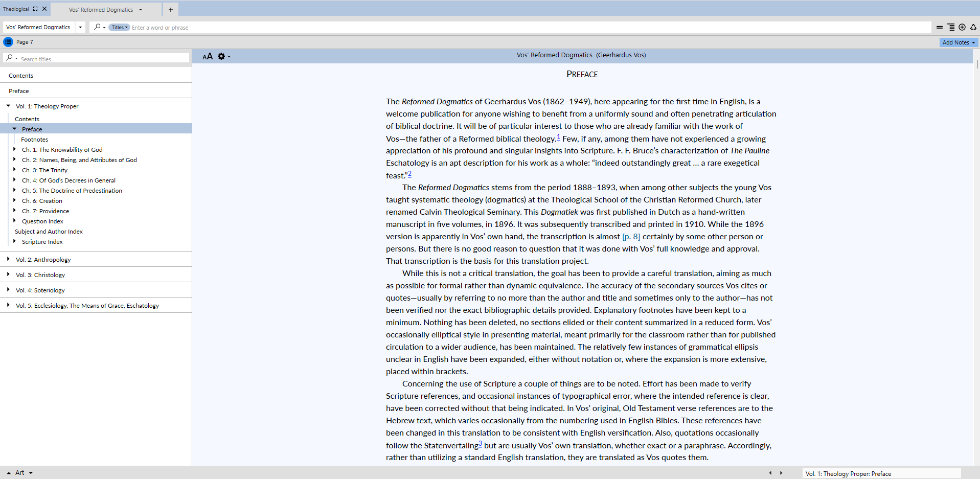Viewport: 980px width, 479px height.
Task: Click the expand icon beside Theological tab
Action: [35, 9]
